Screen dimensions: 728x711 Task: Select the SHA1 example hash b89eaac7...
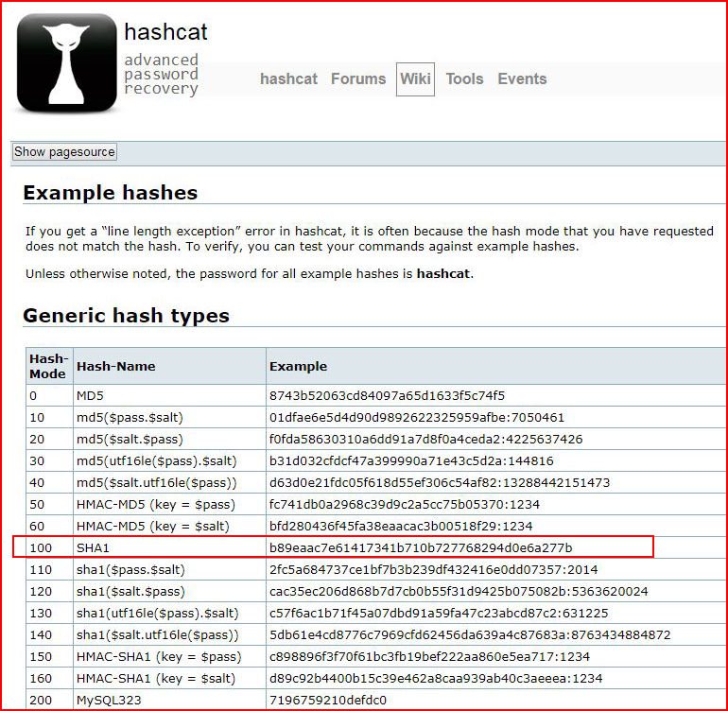coord(421,548)
